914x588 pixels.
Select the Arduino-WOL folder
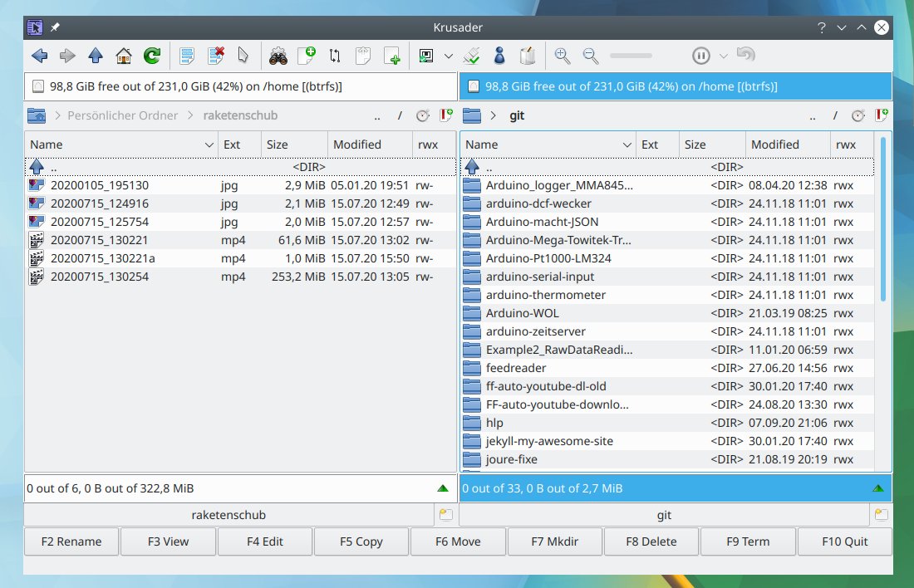click(x=667, y=313)
